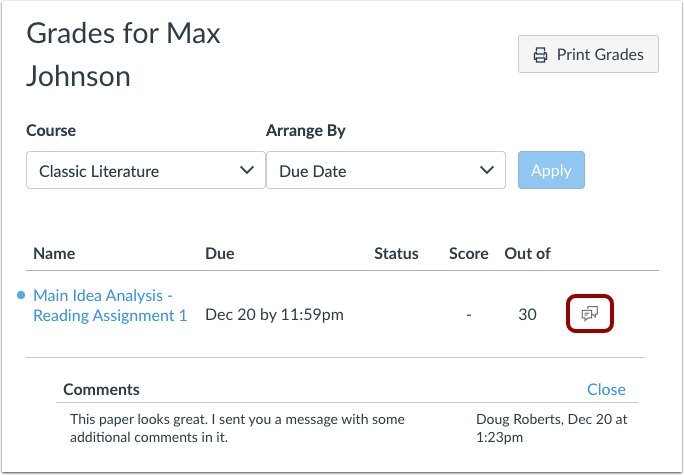Click the blue unread dot beside the assignment
Viewport: 684px width, 475px height.
[22, 296]
